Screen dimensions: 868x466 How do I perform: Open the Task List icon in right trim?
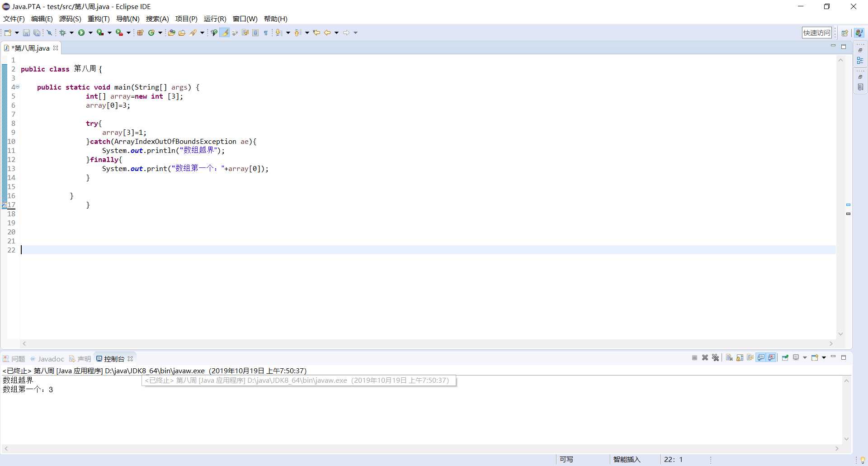point(860,87)
